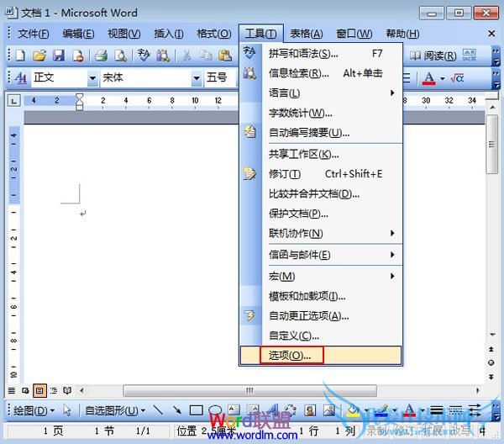Run spelling and grammar check toolbar icon

pyautogui.click(x=144, y=55)
